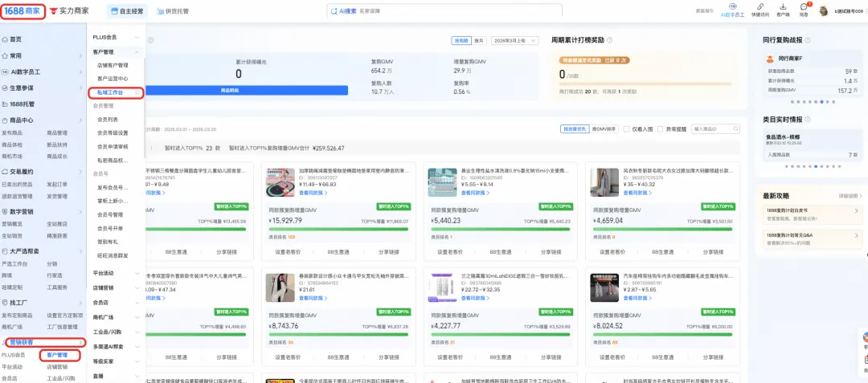
Task: Open the 消息 message icon
Action: pyautogui.click(x=804, y=6)
